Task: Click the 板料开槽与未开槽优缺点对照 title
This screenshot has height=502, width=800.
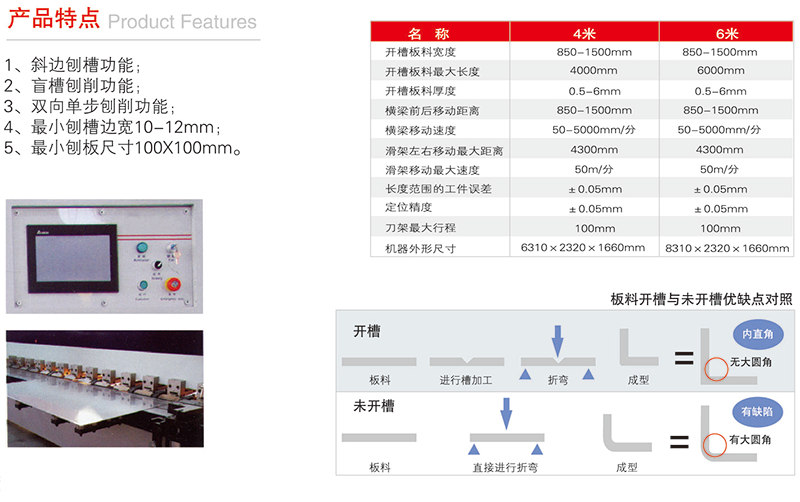Action: (702, 299)
